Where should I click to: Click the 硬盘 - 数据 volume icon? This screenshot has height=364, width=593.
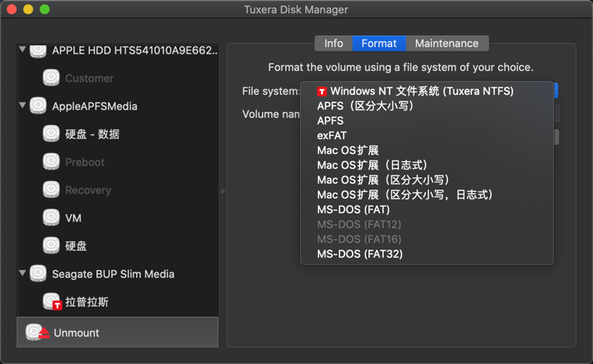point(51,133)
